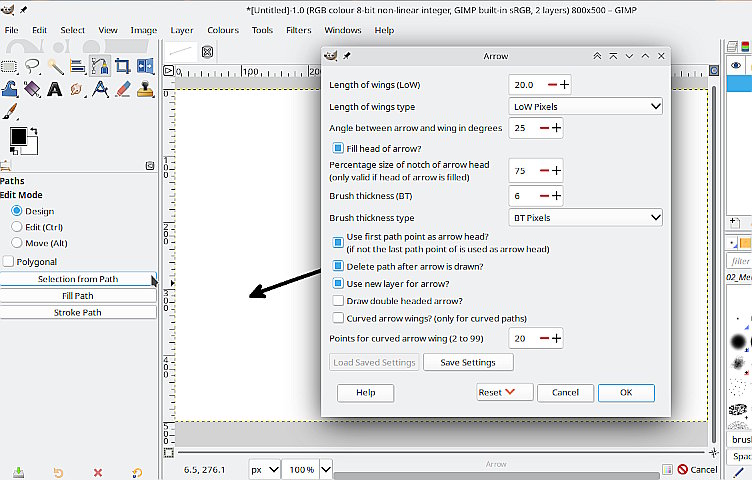Click red Delete Tool Preset icon
752x480 pixels.
(98, 473)
